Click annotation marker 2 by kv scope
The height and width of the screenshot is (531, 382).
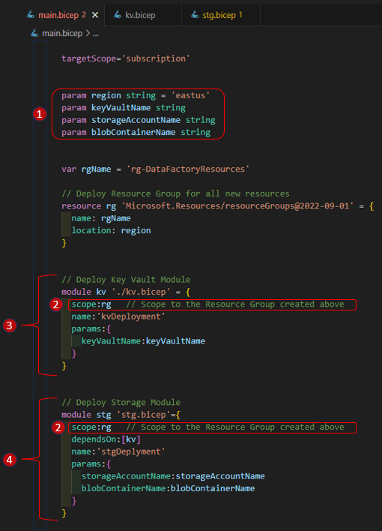(56, 304)
